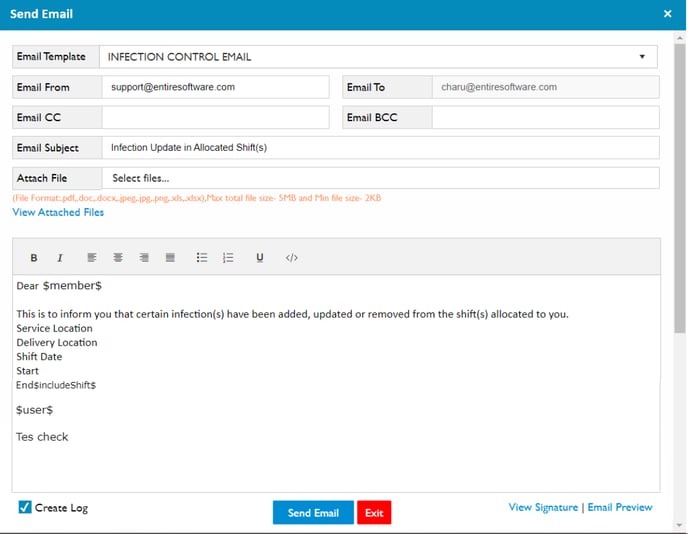
Task: Open the View Signature link
Action: coord(543,507)
